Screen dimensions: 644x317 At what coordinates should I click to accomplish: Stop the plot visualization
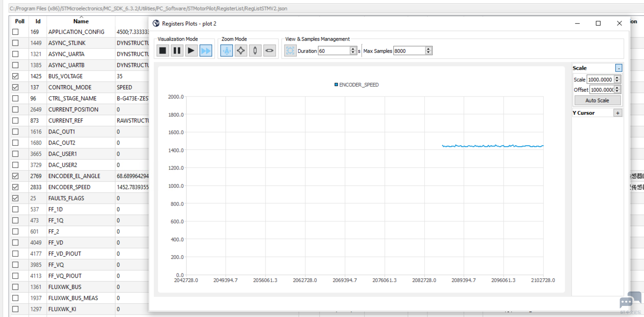click(162, 51)
